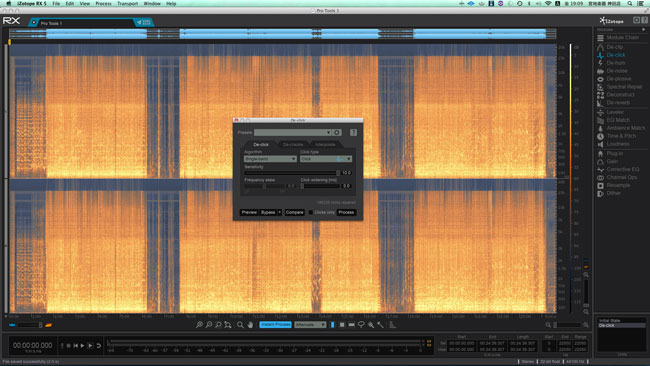
Task: Click the Bypass button
Action: [268, 212]
